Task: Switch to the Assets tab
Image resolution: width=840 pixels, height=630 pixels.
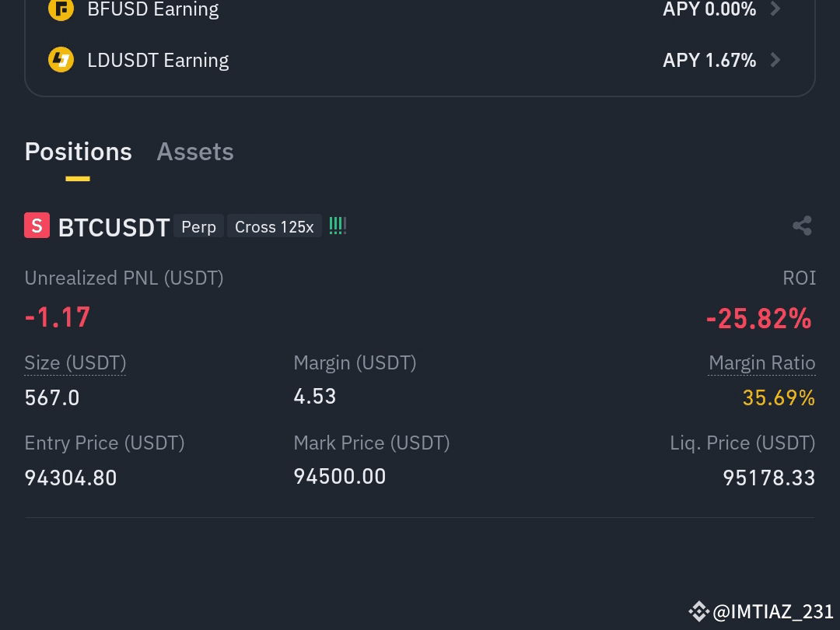Action: (195, 152)
